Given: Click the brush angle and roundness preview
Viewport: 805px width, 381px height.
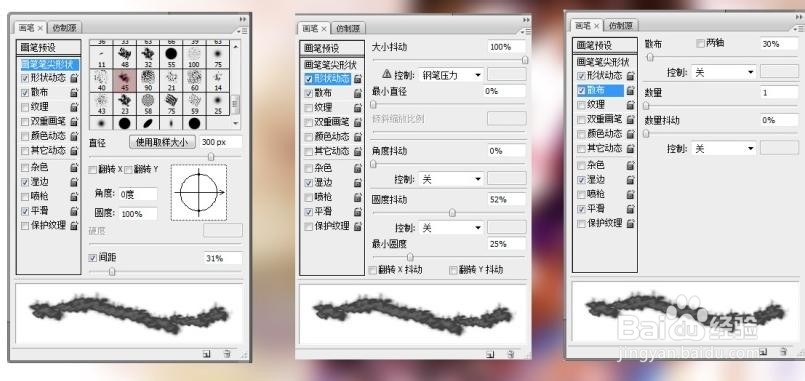Looking at the screenshot, I should click(x=199, y=193).
